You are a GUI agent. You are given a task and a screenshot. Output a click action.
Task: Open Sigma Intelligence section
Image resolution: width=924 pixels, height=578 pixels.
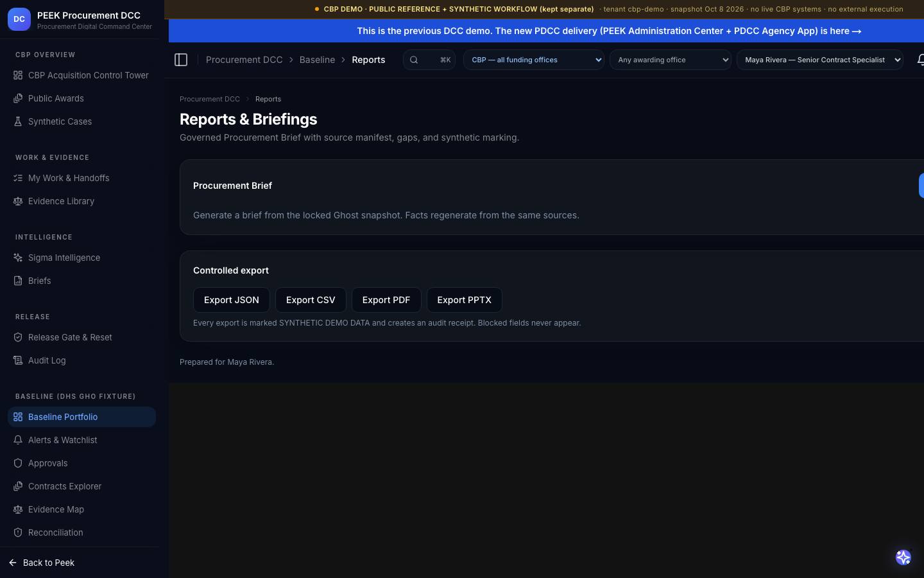[81, 258]
